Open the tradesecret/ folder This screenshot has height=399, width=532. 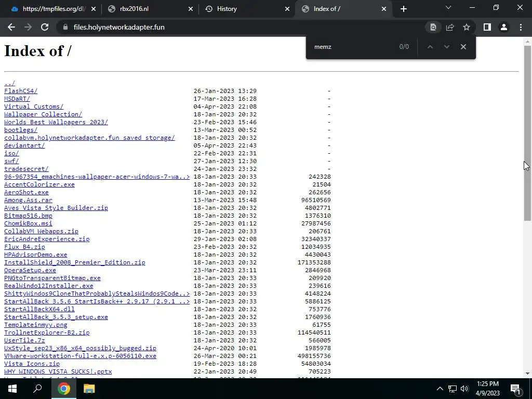click(26, 169)
